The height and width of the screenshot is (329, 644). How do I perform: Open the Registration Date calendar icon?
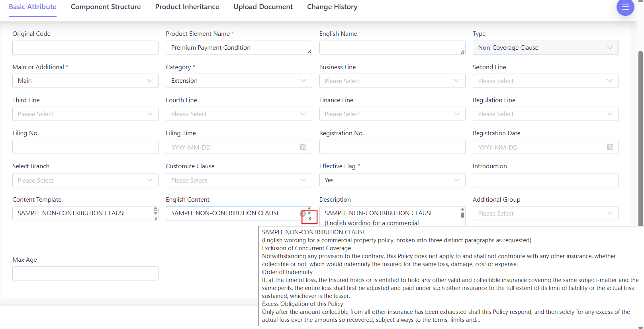(x=610, y=147)
